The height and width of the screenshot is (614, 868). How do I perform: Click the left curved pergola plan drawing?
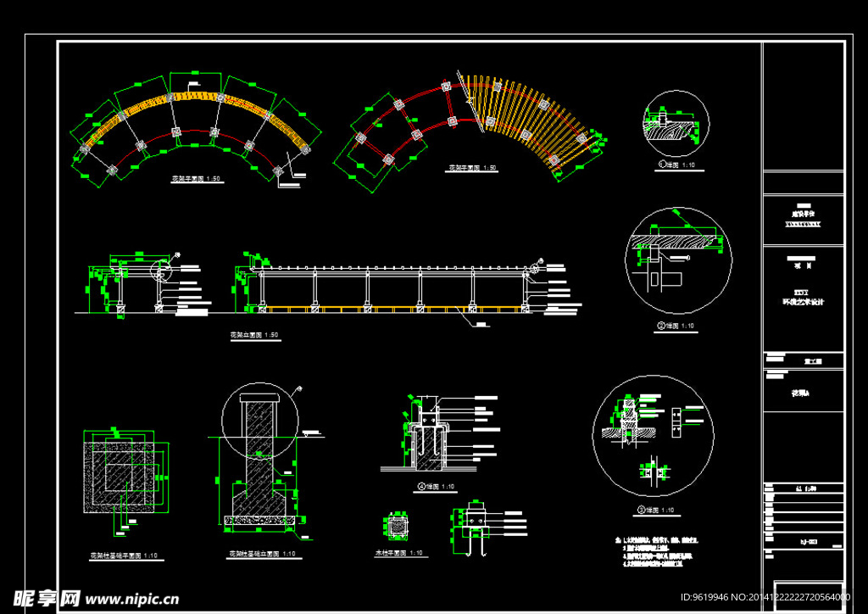tap(195, 127)
